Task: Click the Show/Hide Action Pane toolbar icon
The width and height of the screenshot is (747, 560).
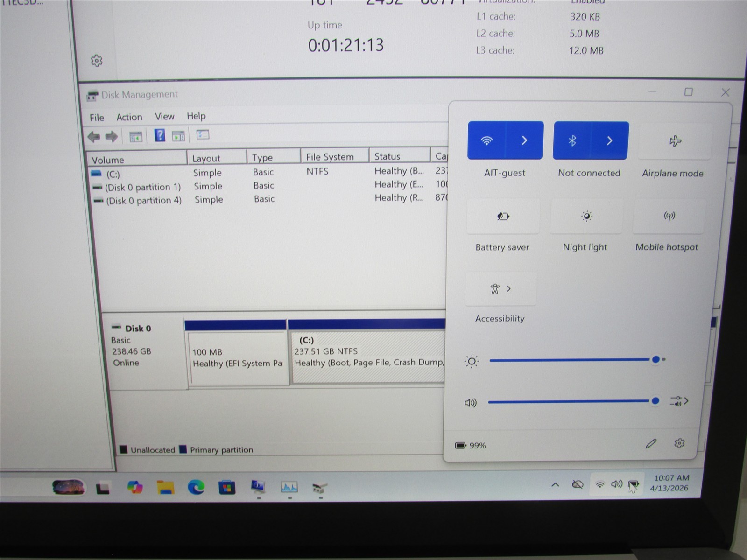Action: (x=178, y=136)
